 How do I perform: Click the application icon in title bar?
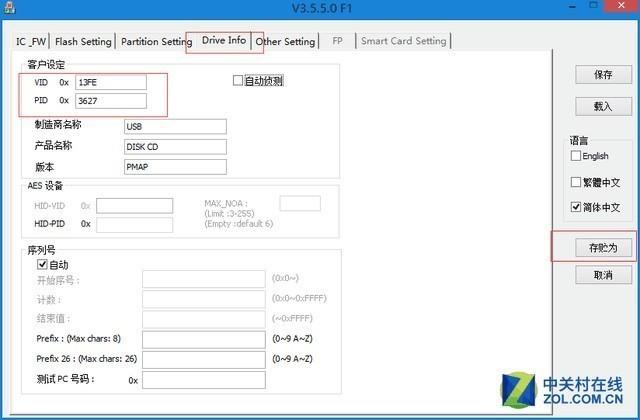point(9,8)
